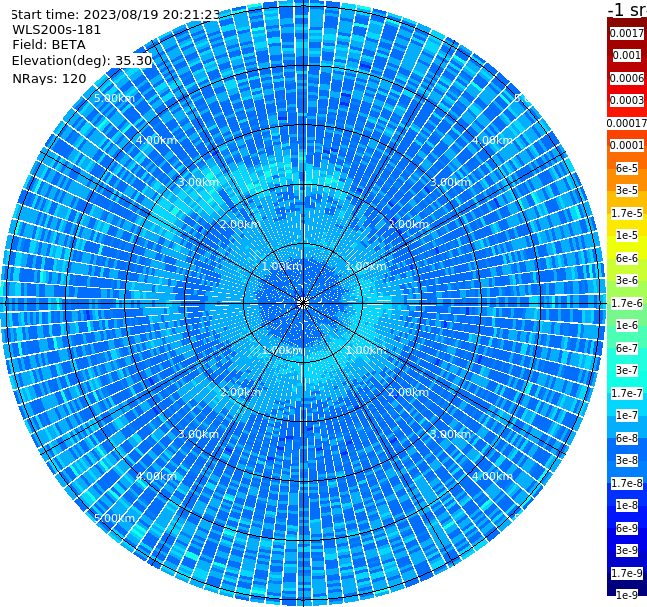Select the 1.7e-6 colorbar tick
Screen dimensions: 647x607
pyautogui.click(x=627, y=303)
